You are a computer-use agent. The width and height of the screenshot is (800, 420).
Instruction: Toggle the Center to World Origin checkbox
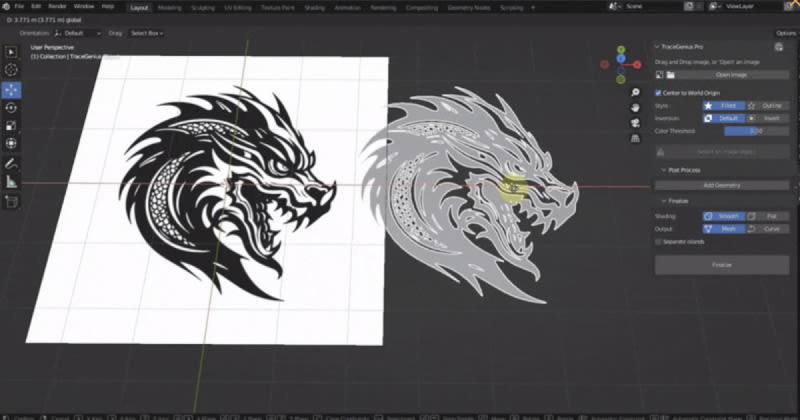tap(659, 92)
